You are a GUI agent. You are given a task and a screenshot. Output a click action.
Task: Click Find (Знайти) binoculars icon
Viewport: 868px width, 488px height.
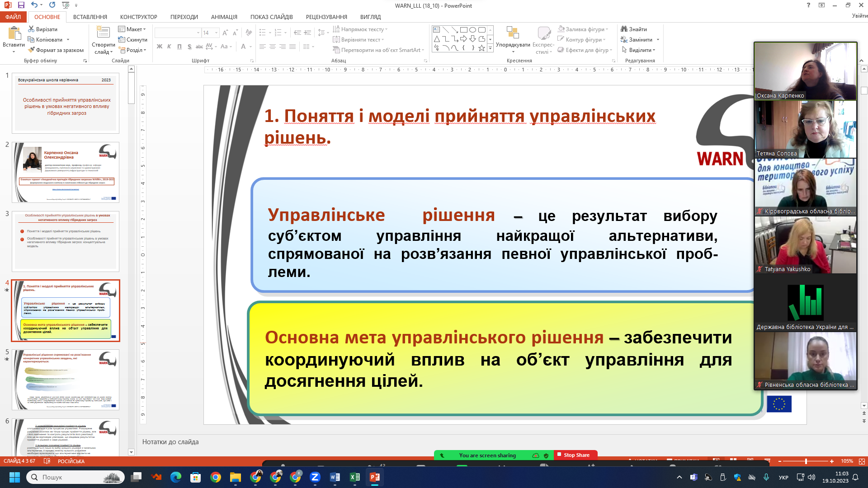(x=624, y=29)
